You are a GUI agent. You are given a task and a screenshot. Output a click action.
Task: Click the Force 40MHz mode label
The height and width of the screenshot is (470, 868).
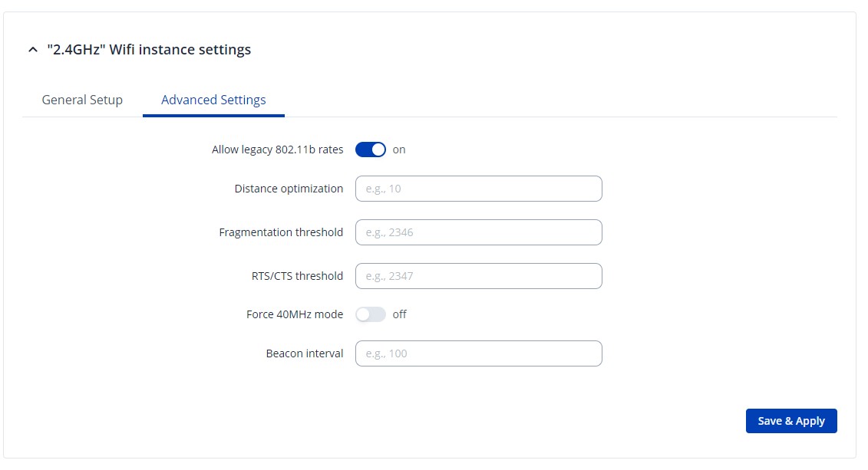click(295, 314)
